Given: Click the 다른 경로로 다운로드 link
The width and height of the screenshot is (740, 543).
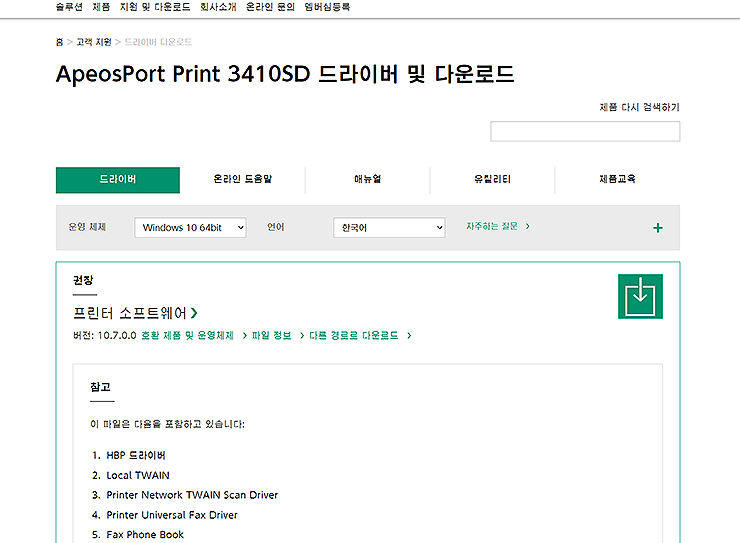Looking at the screenshot, I should click(353, 335).
